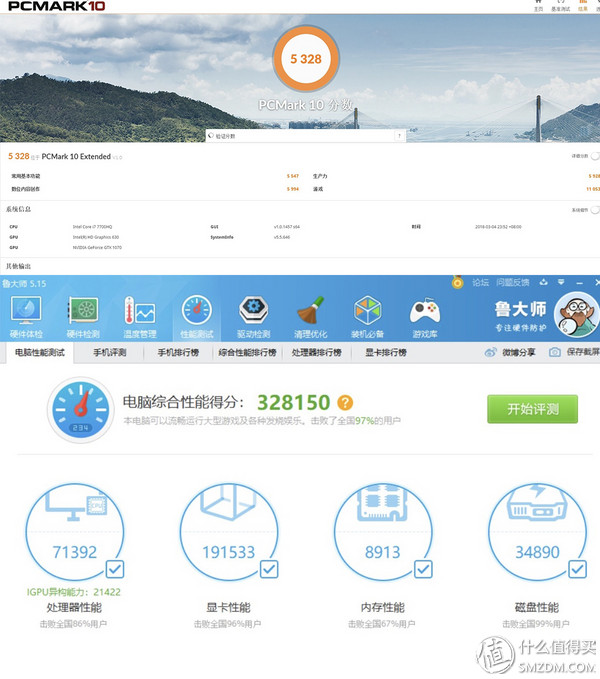Click Intel Core i7 7700HQ CPU value
This screenshot has height=679, width=600.
point(92,227)
